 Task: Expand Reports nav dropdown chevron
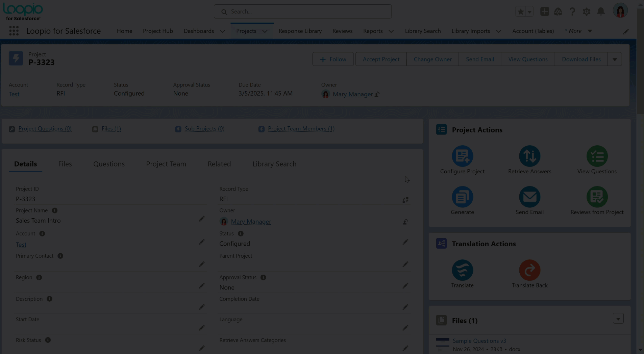click(x=391, y=31)
